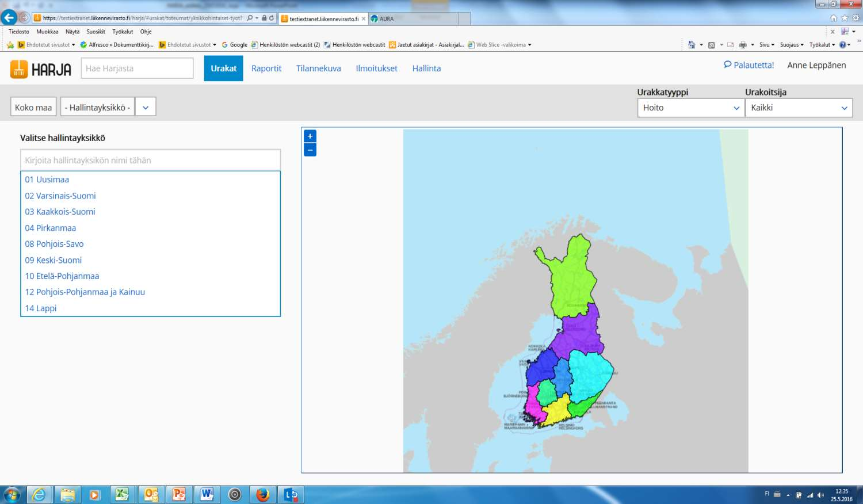This screenshot has height=504, width=863.
Task: Open favorites star icon at top right
Action: (x=845, y=18)
